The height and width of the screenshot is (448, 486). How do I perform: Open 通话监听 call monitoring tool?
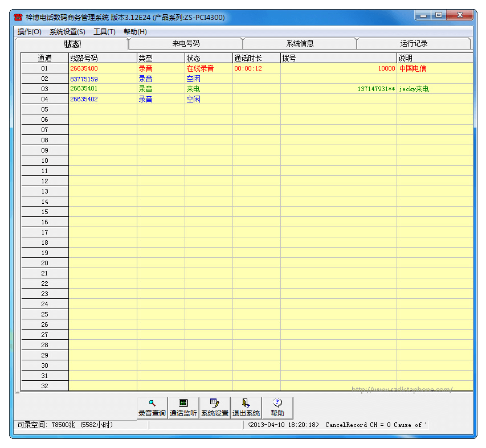pyautogui.click(x=183, y=408)
